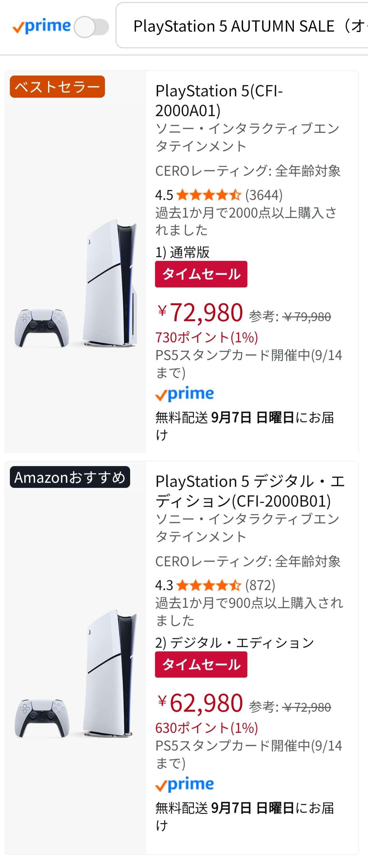Open PlayStation 5(CFI-2000A01) product title
Screen dimensions: 368x868
click(x=219, y=101)
